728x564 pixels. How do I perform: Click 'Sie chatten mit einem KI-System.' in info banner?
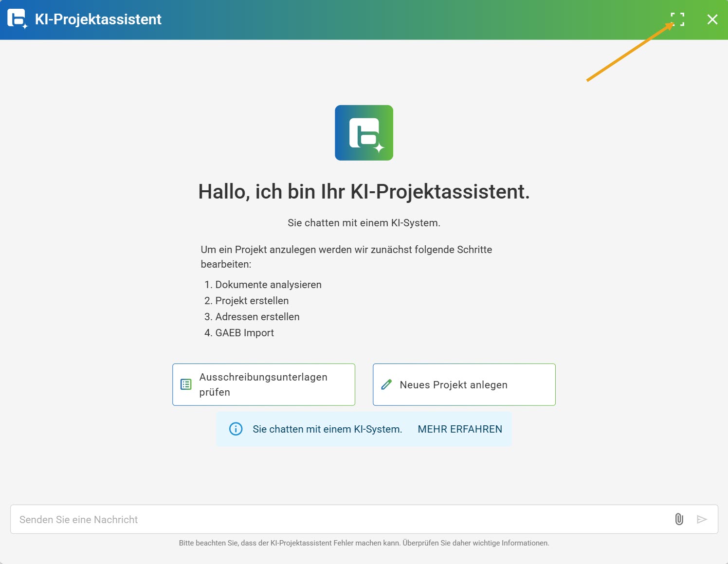[328, 429]
